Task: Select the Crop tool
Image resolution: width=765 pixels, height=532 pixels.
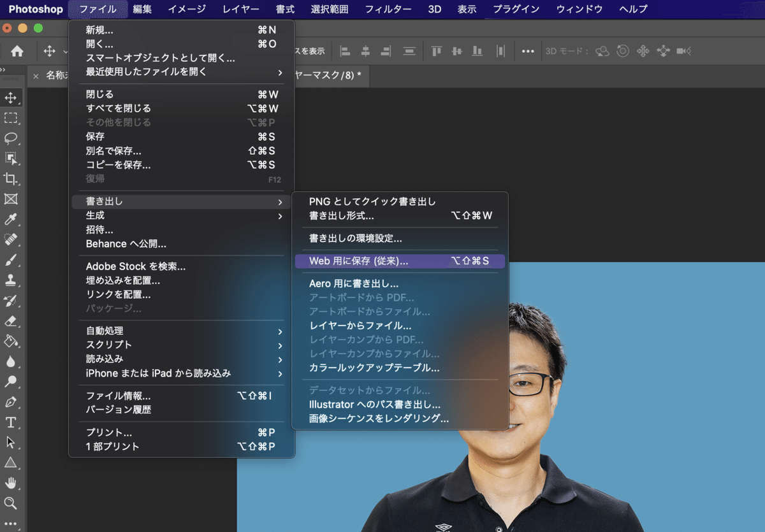Action: tap(11, 179)
